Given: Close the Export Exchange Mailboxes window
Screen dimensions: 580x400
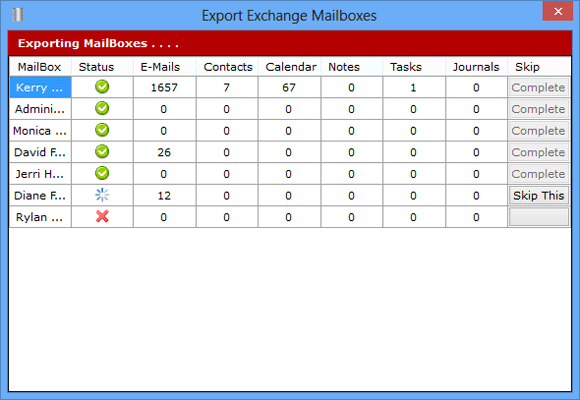Looking at the screenshot, I should (558, 11).
